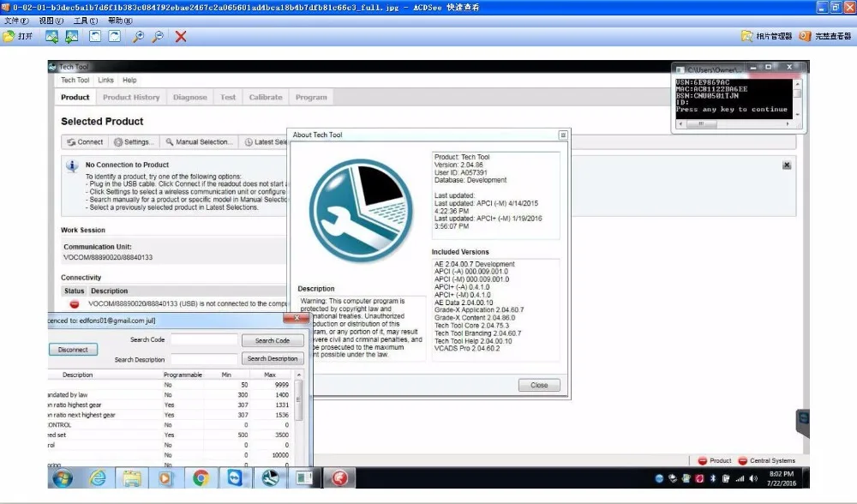Sort by the Min column header
Image resolution: width=857 pixels, height=504 pixels.
click(226, 375)
